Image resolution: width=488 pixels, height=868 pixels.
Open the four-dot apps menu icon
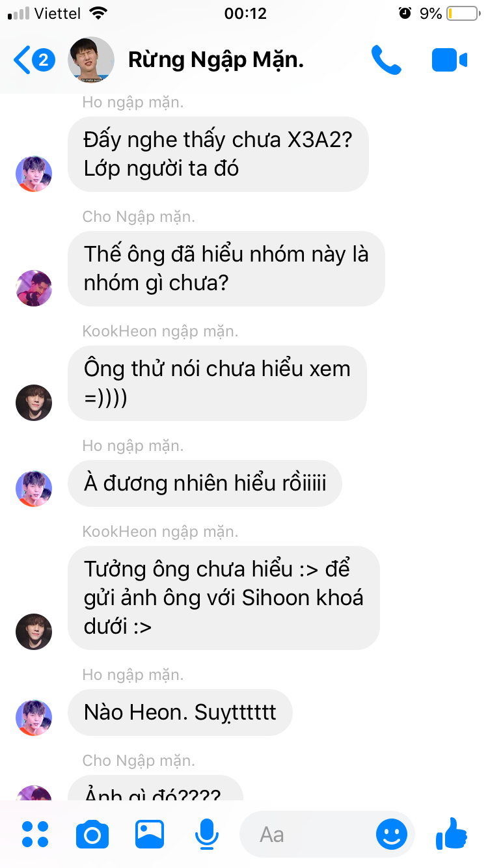pos(35,834)
